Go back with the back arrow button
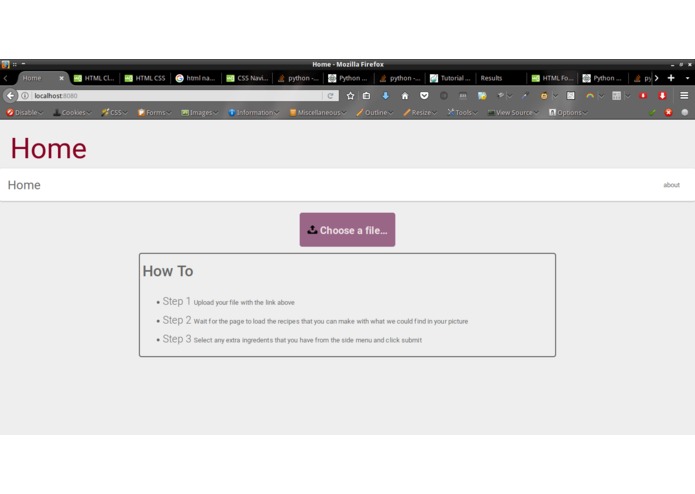This screenshot has width=695, height=494. [x=10, y=96]
